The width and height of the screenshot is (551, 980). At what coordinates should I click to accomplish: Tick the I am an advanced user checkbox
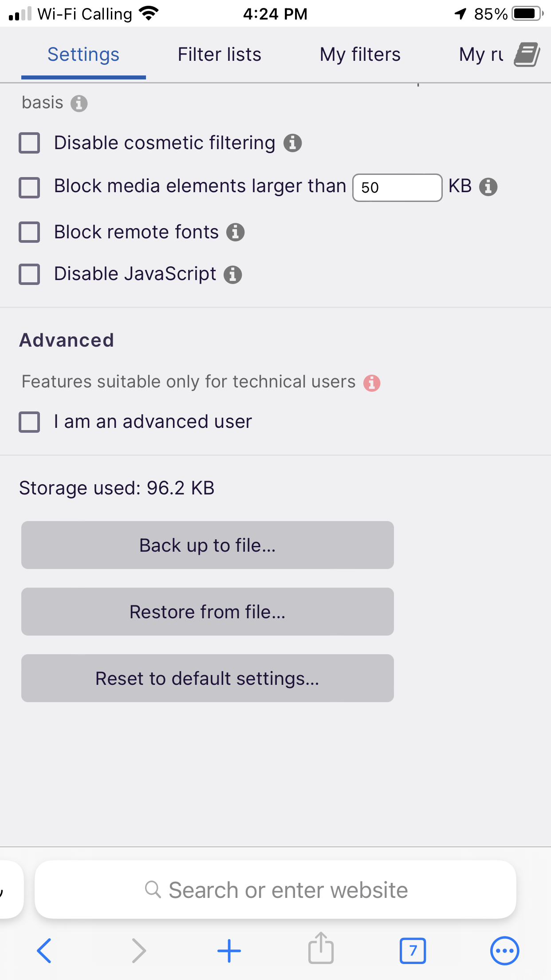(29, 422)
